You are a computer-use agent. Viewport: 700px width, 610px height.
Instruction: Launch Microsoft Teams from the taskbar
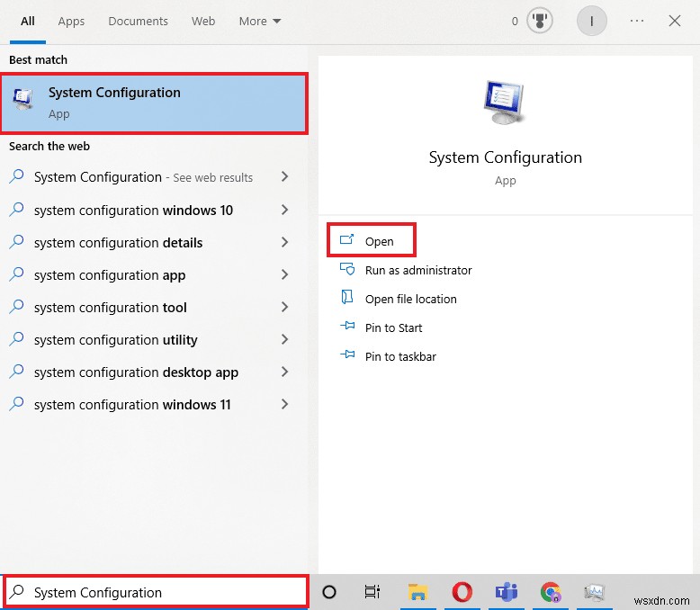507,592
